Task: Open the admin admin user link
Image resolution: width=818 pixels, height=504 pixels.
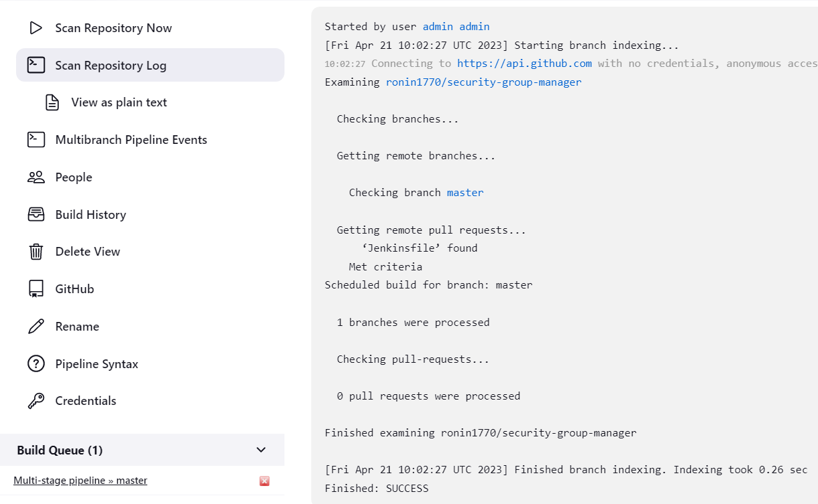Action: [456, 27]
